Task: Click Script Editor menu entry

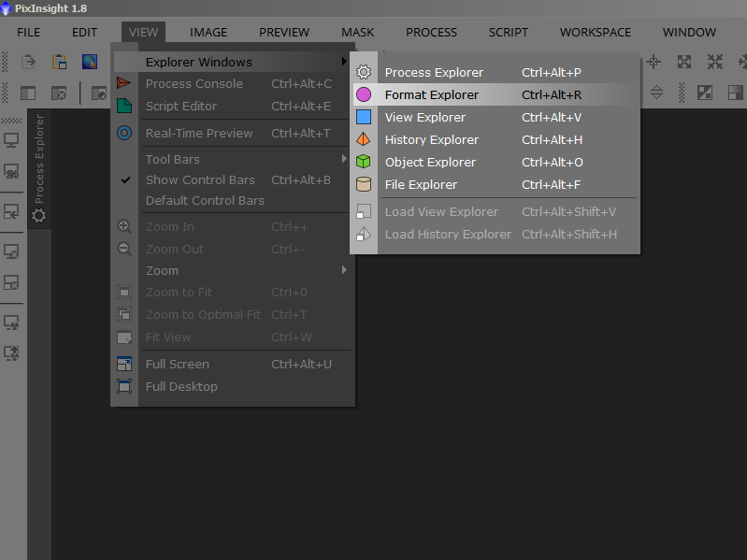Action: (x=232, y=106)
